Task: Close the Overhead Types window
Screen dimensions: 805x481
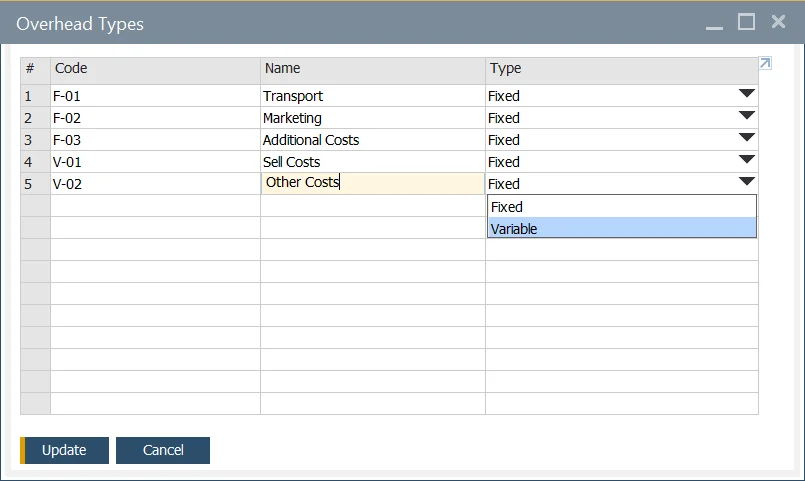Action: click(777, 22)
